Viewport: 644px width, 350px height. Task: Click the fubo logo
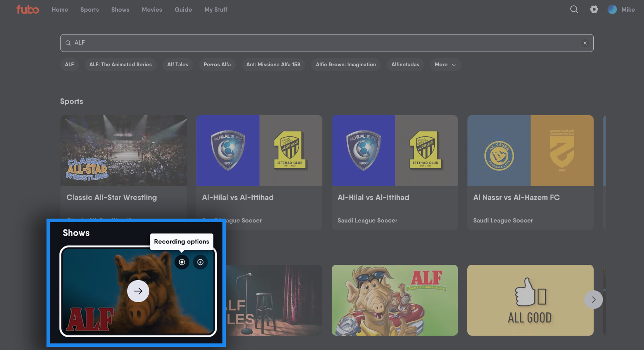[x=28, y=9]
